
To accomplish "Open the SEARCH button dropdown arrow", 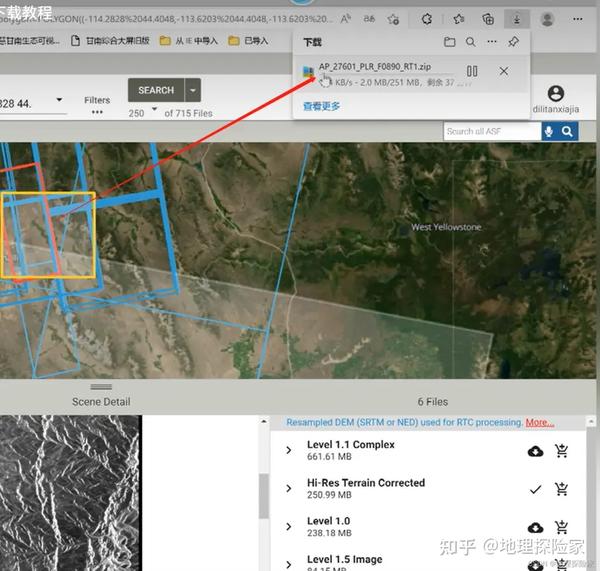I will coord(192,89).
